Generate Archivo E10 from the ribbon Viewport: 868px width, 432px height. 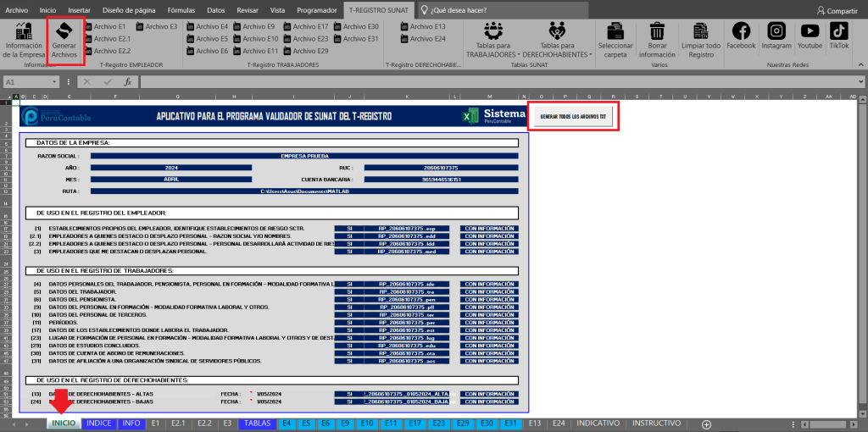(x=256, y=39)
